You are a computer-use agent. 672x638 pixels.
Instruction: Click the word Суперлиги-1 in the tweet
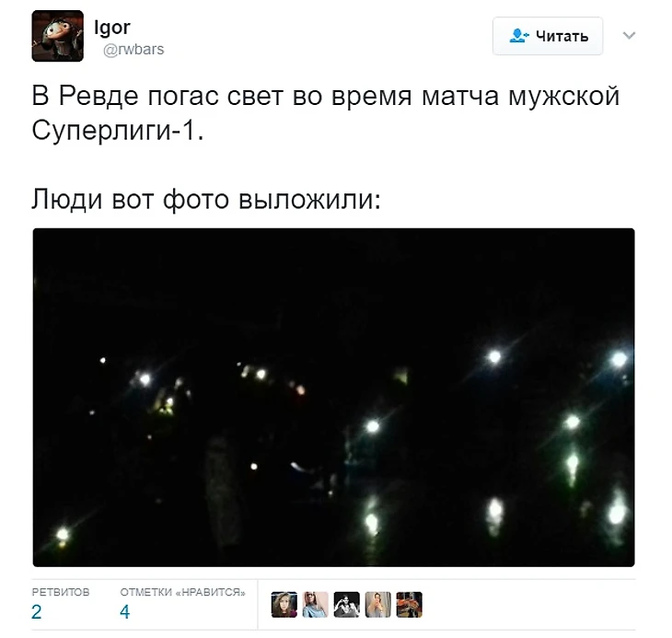118,130
